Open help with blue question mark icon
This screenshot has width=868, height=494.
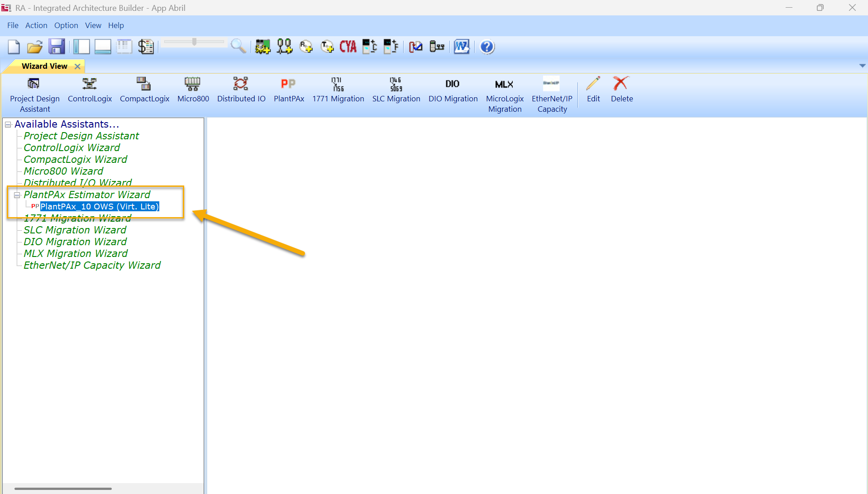pyautogui.click(x=487, y=47)
